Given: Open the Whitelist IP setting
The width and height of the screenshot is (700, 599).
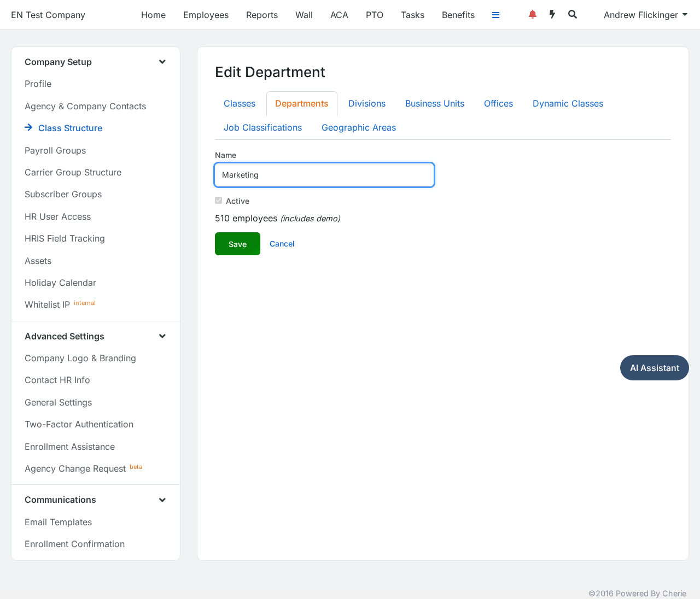Looking at the screenshot, I should point(47,304).
